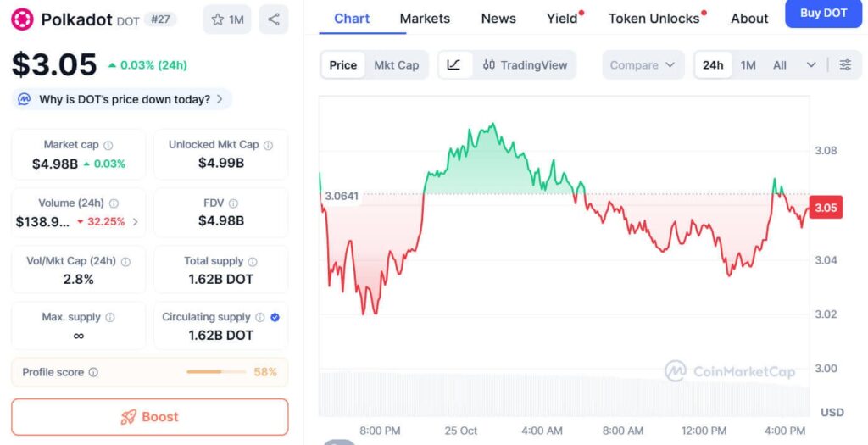Click the Profile score progress bar
This screenshot has height=445, width=868.
[x=216, y=372]
